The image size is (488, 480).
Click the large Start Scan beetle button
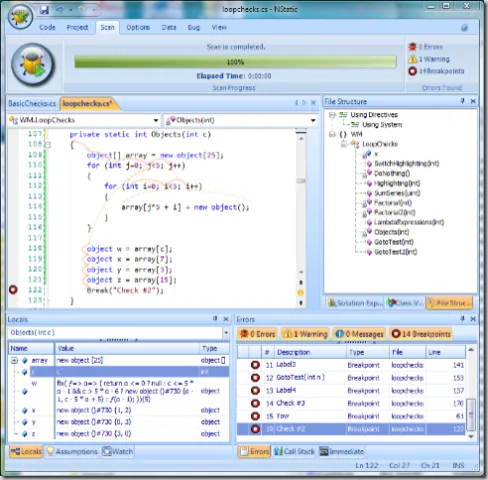tap(32, 65)
